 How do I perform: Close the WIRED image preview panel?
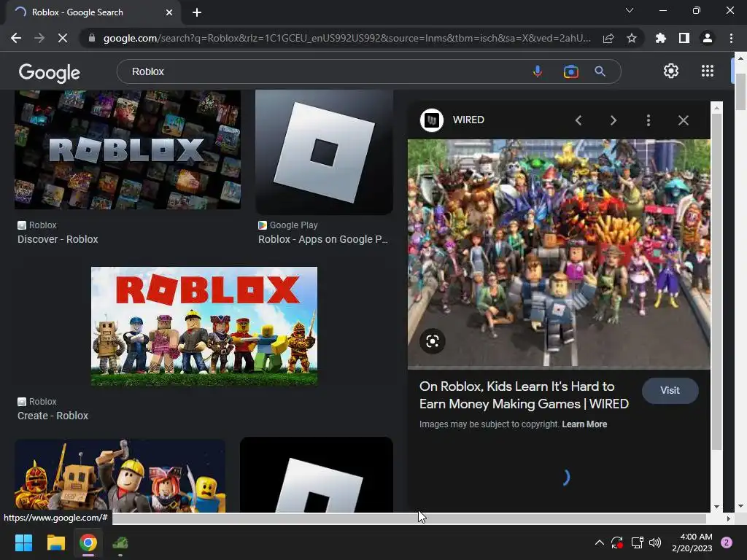tap(683, 120)
